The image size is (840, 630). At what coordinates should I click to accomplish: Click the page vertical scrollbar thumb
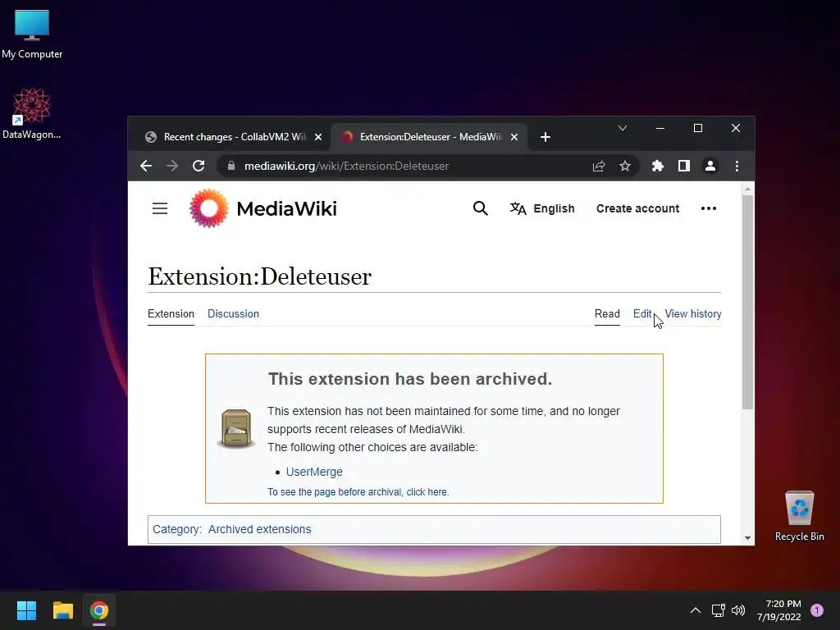747,303
